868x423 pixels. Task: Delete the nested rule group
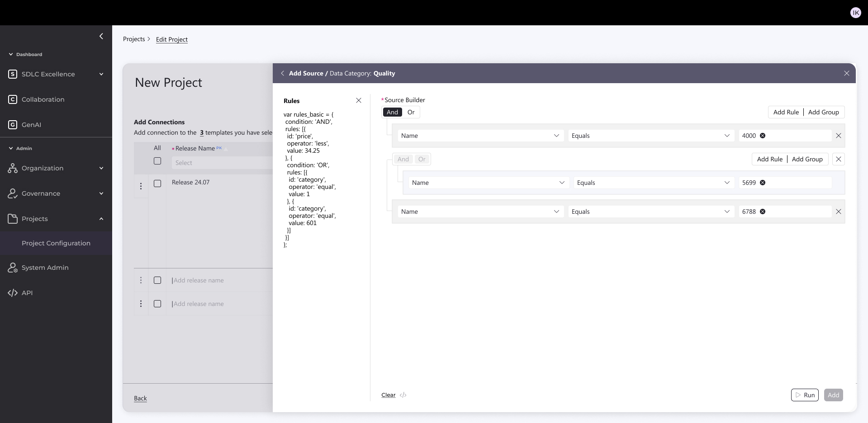pos(838,159)
